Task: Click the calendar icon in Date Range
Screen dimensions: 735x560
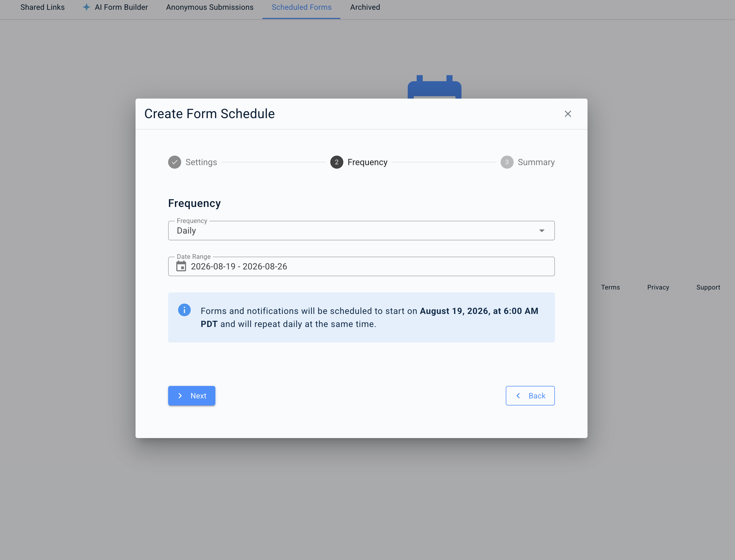Action: [181, 266]
